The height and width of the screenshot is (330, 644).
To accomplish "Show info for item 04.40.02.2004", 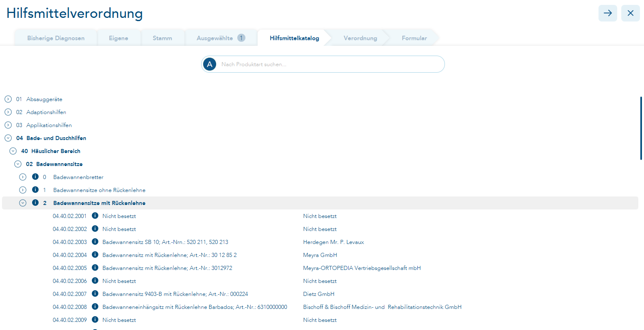I will [95, 255].
